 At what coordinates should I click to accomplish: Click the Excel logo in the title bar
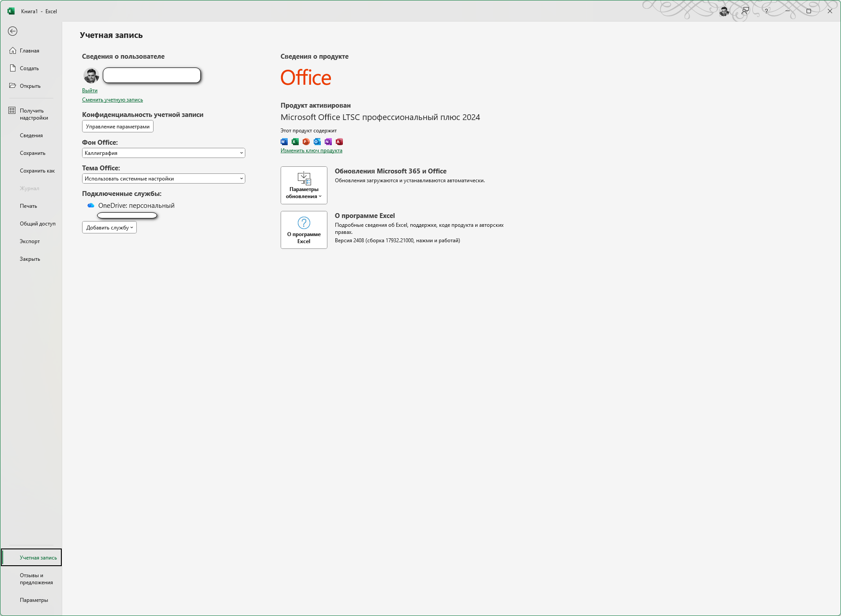click(11, 11)
